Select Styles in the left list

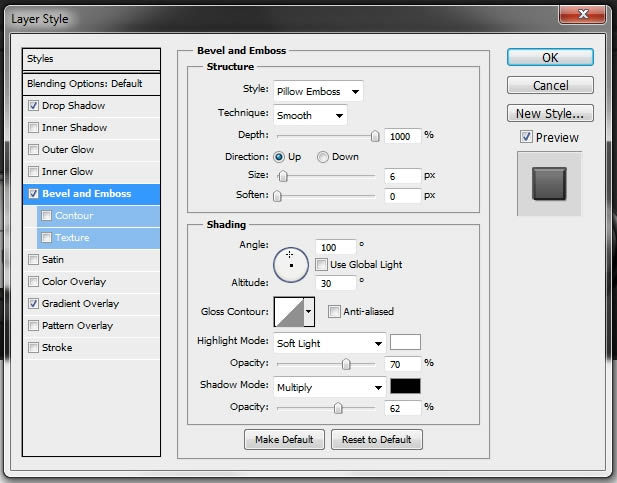[x=91, y=59]
